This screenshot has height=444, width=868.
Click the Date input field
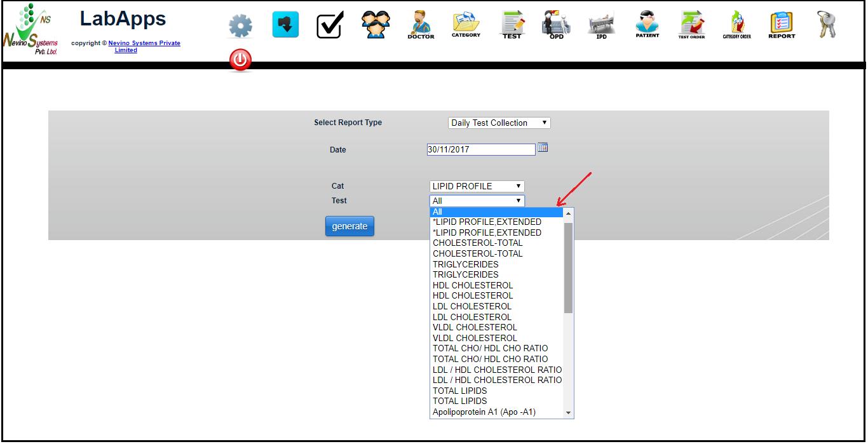click(x=480, y=150)
